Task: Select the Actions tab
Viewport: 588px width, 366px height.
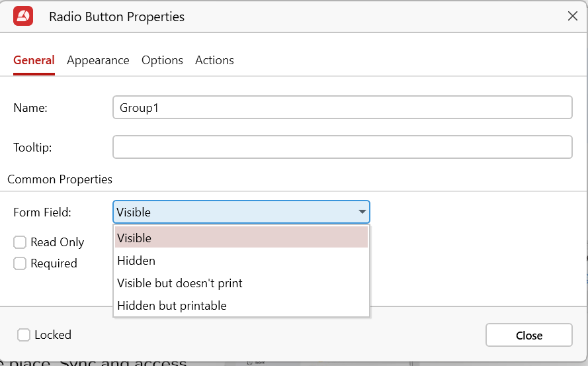Action: click(x=214, y=60)
